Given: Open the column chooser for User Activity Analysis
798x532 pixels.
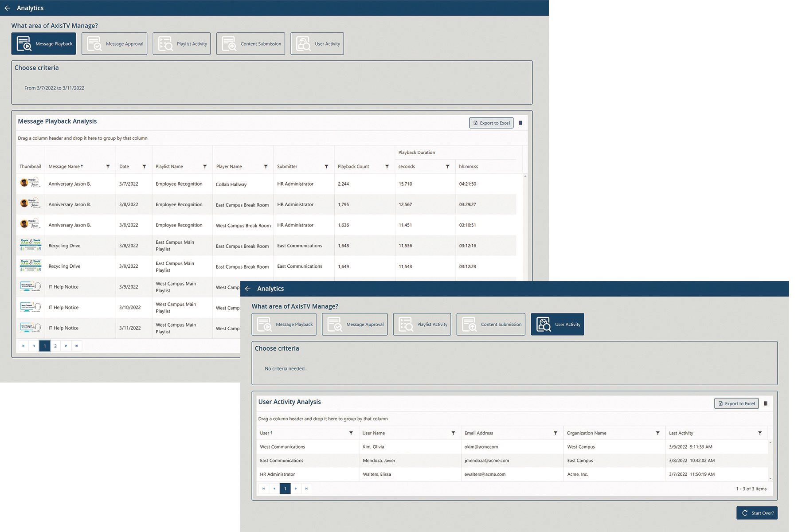Looking at the screenshot, I should point(766,403).
